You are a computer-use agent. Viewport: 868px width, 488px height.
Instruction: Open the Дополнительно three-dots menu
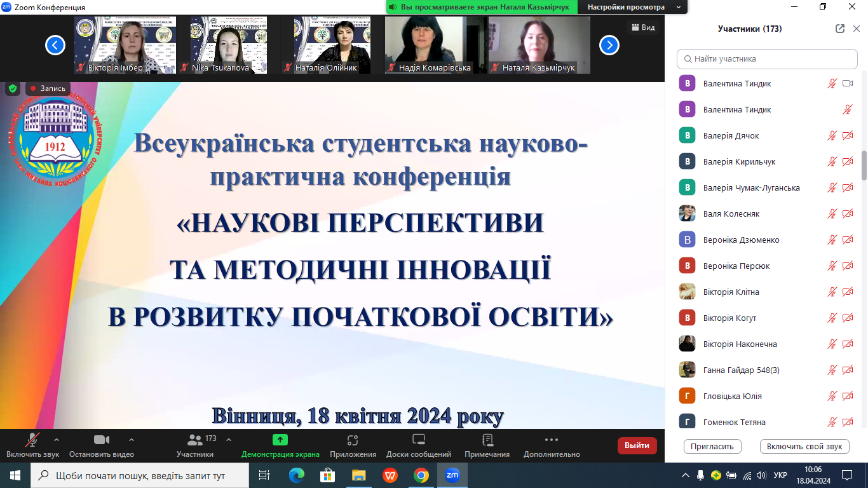(551, 440)
